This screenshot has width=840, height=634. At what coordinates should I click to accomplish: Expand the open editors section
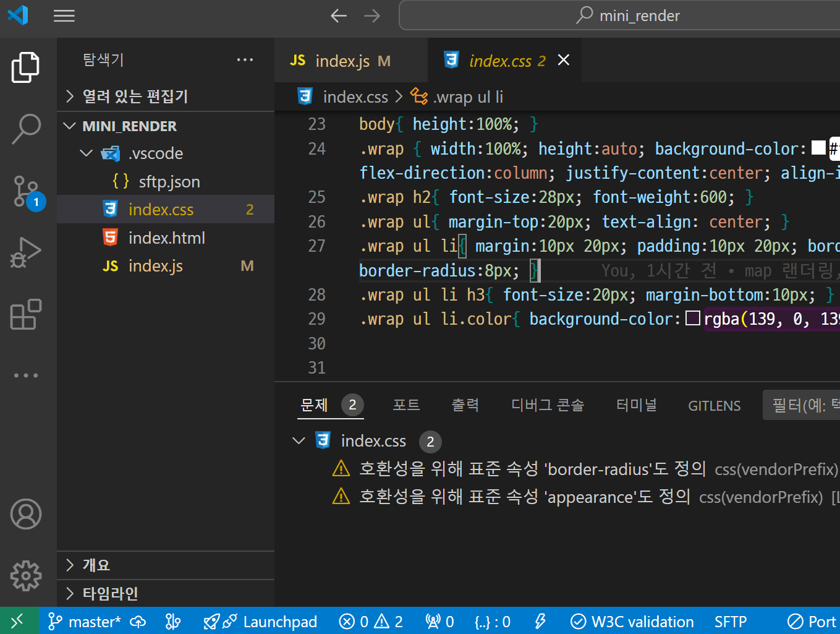tap(166, 96)
